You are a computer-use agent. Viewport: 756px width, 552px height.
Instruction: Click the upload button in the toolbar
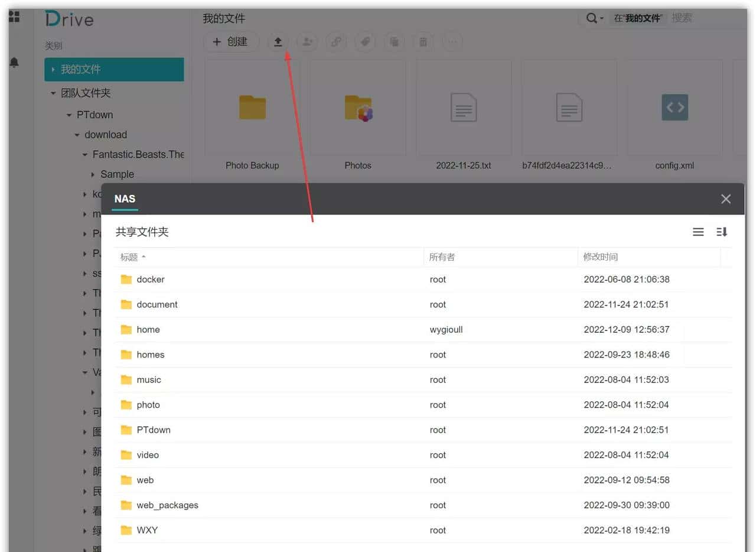coord(278,42)
